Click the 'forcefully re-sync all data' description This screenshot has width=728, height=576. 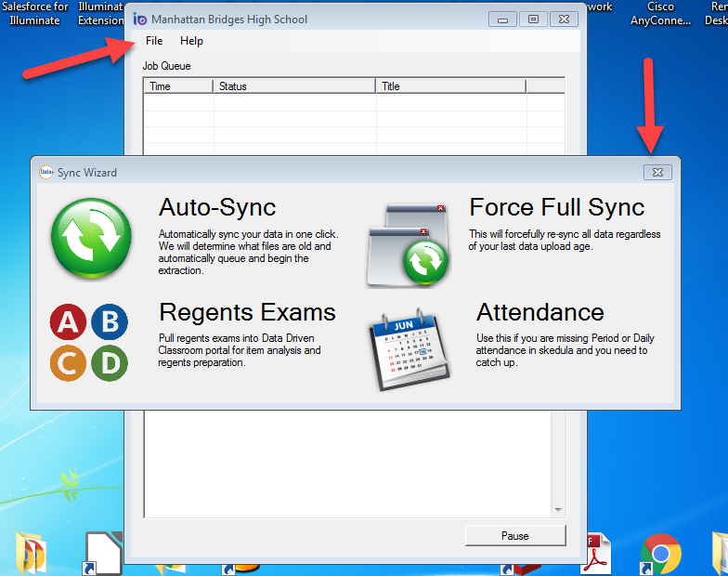(565, 240)
